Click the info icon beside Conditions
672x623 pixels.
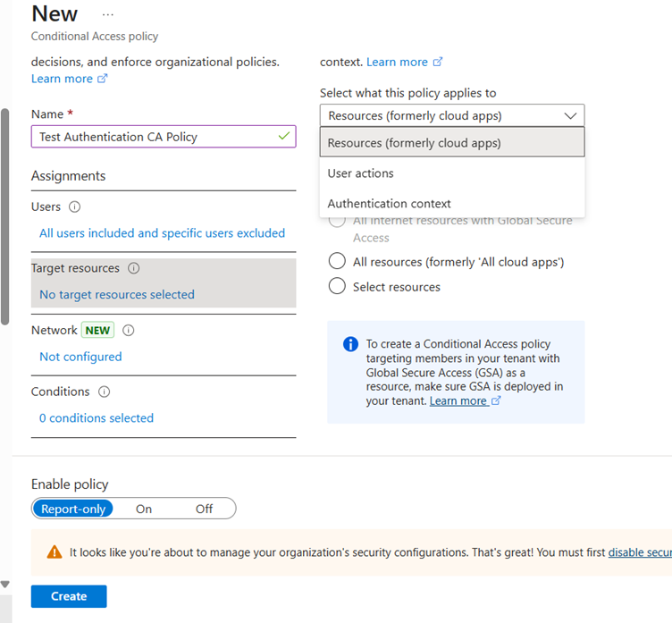click(x=105, y=391)
